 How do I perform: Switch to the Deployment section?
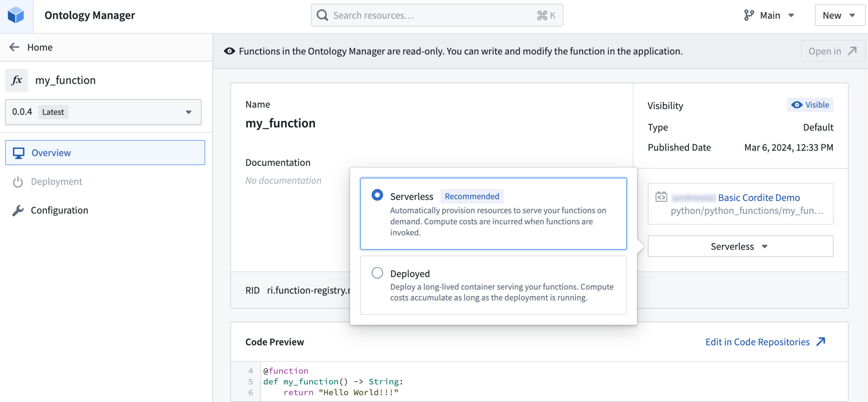[57, 181]
